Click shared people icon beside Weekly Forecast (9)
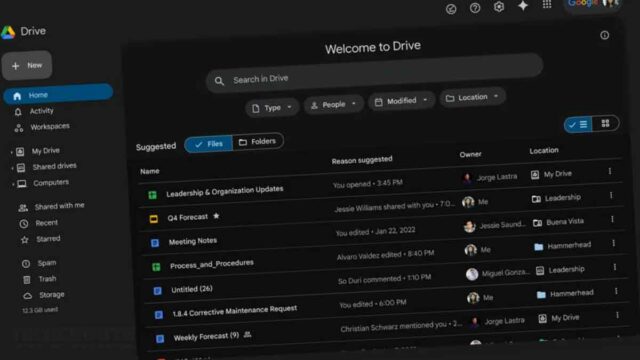This screenshot has width=640, height=360. click(x=247, y=335)
